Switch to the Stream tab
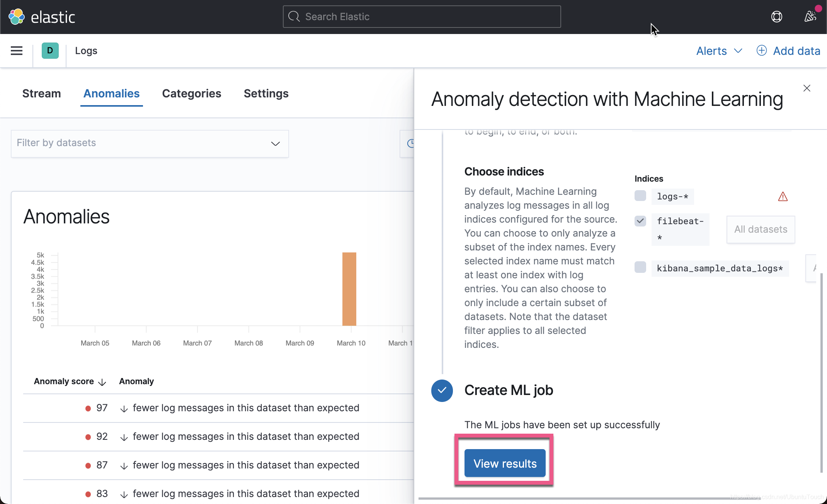Image resolution: width=827 pixels, height=504 pixels. point(41,94)
